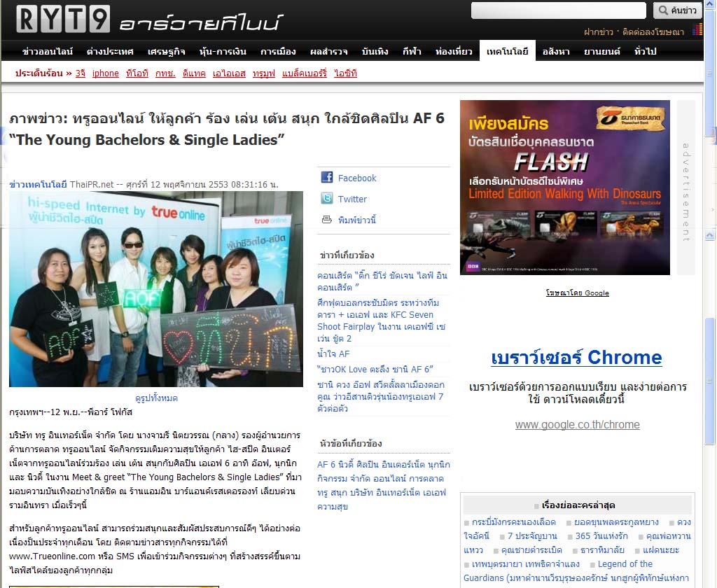Open the กีฬา menu tab
This screenshot has height=588, width=717.
(412, 51)
